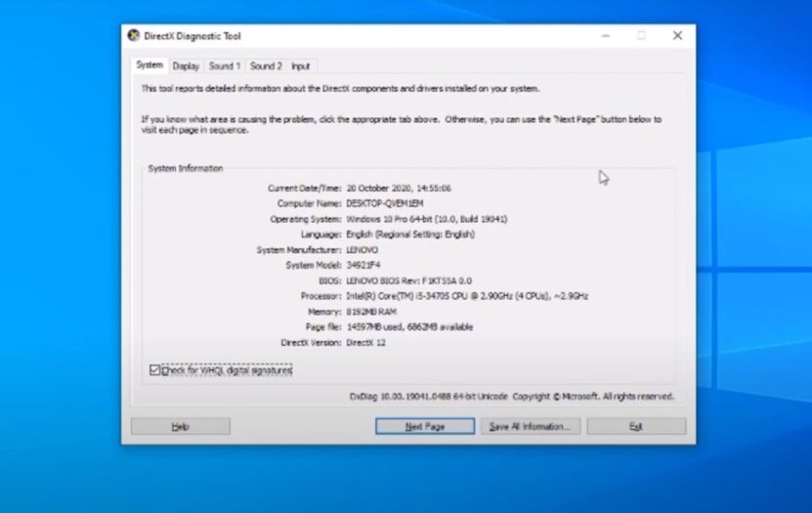Viewport: 812px width, 513px height.
Task: Minimize the DirectX Diagnostic Tool window
Action: (x=606, y=36)
